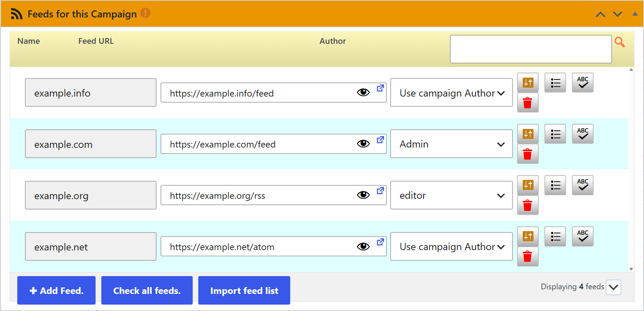The image size is (644, 311).
Task: Click the Check all feeds button
Action: (147, 290)
